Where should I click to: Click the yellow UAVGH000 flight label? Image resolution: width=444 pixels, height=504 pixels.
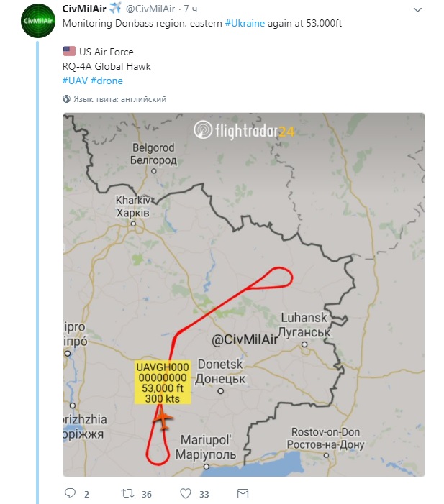[163, 382]
